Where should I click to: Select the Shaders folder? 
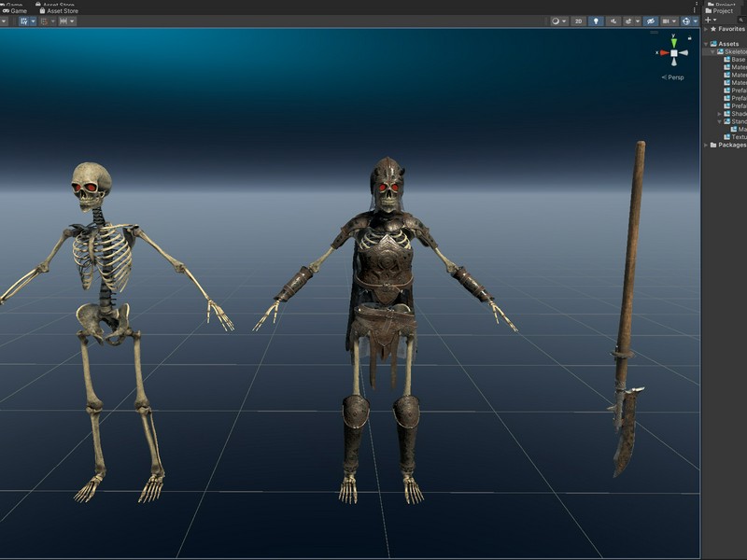[735, 114]
